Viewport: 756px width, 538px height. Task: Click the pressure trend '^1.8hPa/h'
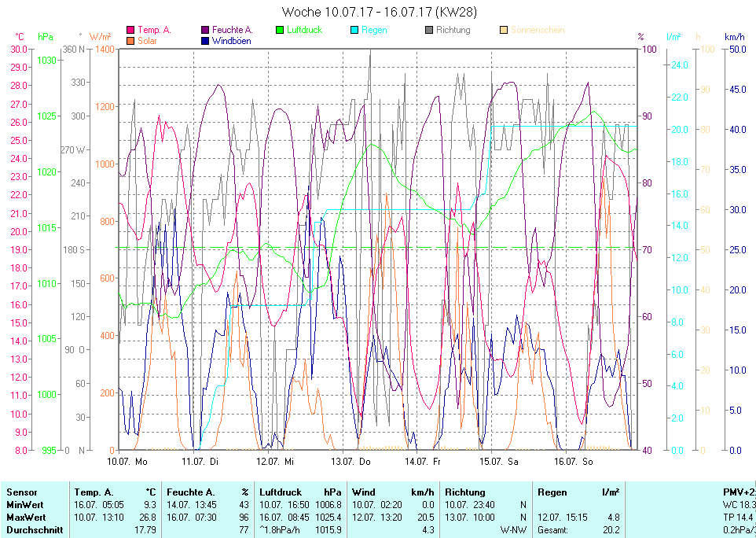(x=280, y=530)
